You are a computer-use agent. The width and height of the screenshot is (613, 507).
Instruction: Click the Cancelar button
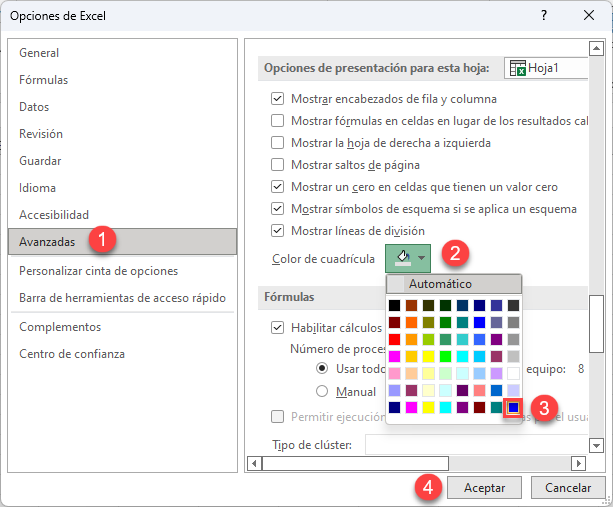[x=568, y=487]
